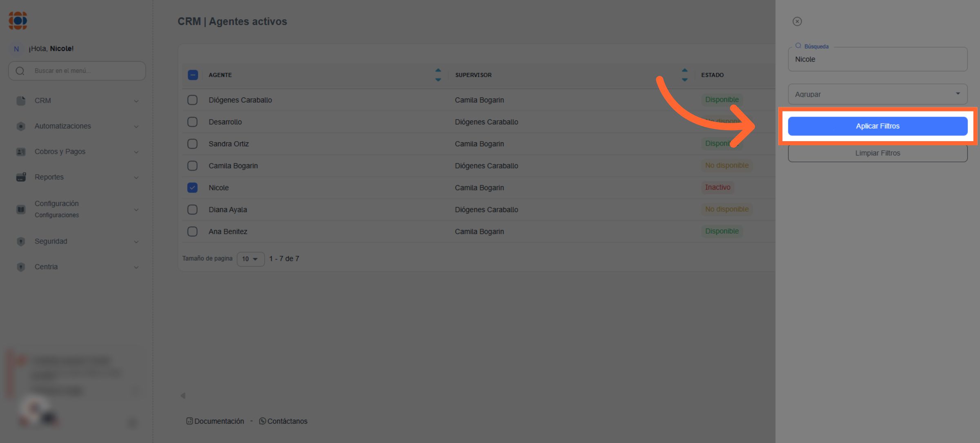Toggle the select-all header checkbox
Screen dimensions: 980x443
[193, 75]
